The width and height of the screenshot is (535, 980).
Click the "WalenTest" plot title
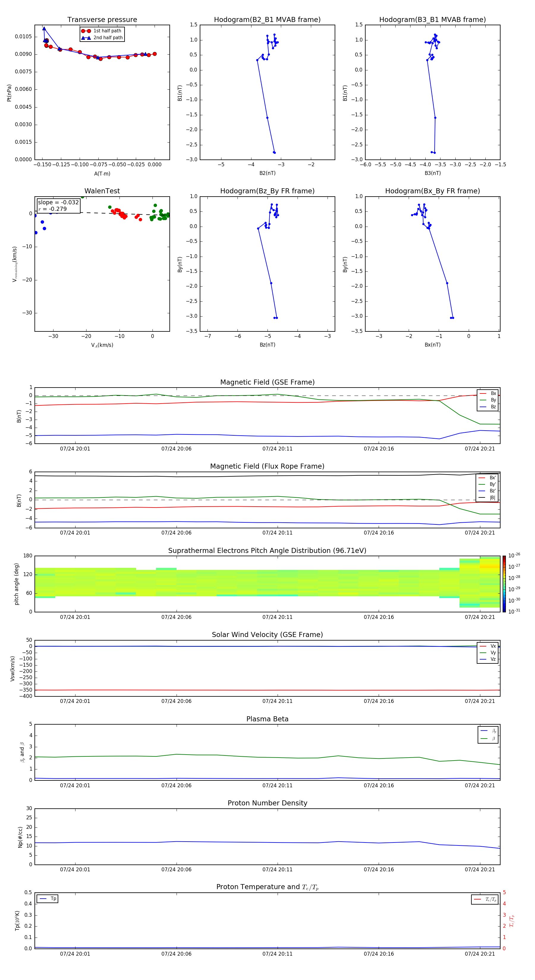coord(102,191)
